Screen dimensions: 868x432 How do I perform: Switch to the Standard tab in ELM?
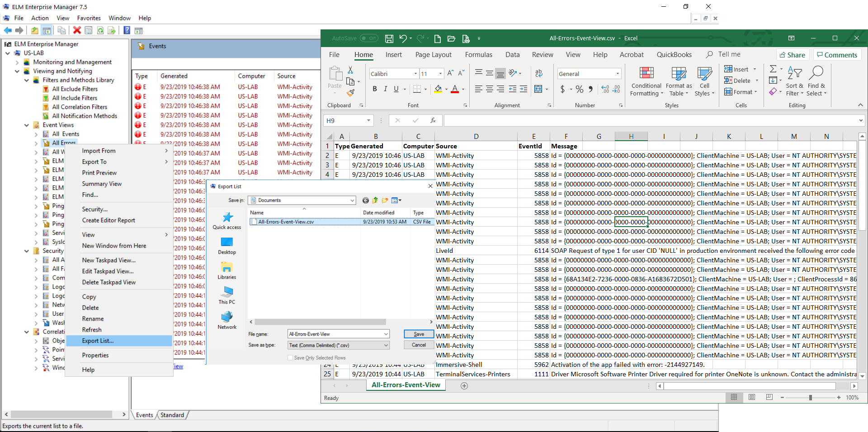172,415
